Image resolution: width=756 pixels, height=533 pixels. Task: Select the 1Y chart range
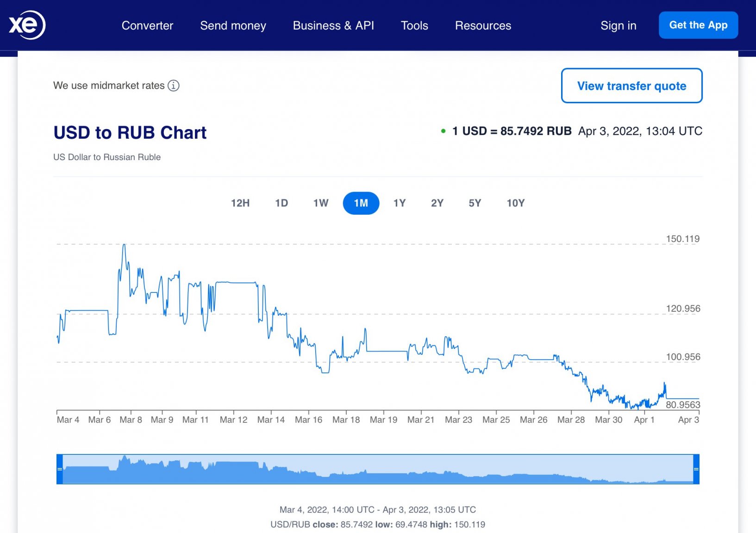tap(400, 203)
